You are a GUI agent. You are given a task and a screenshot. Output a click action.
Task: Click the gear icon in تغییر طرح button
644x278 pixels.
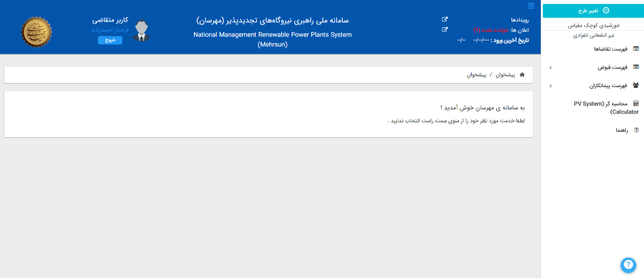pos(606,10)
